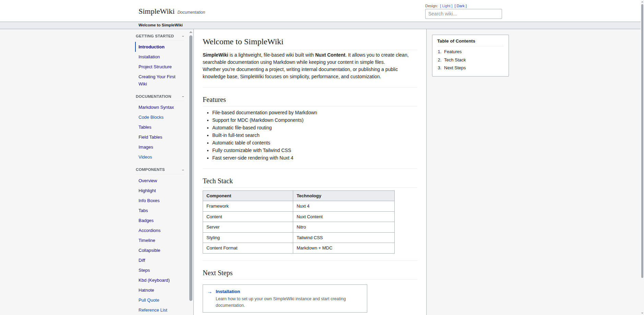
Task: Navigate to Field Tables page
Action: [x=150, y=137]
